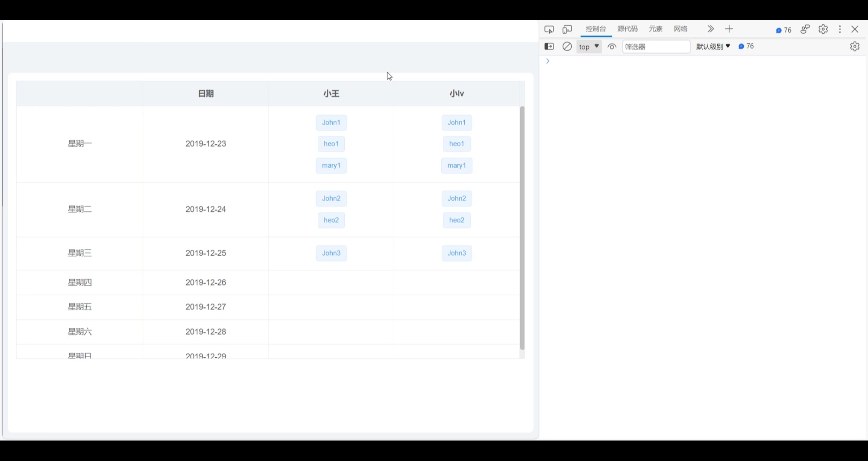Click the John2 tag under 小lv

point(456,198)
